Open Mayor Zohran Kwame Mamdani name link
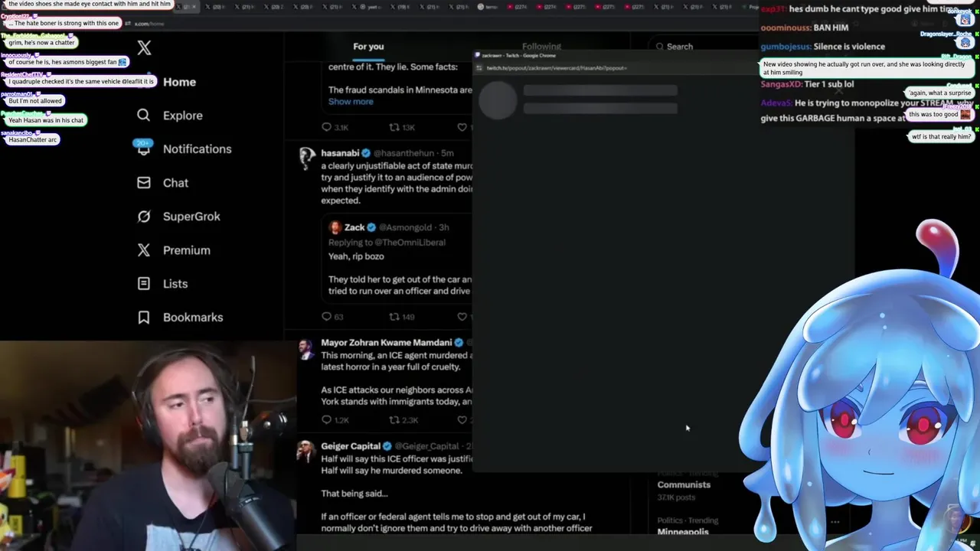The image size is (980, 551). pyautogui.click(x=387, y=343)
